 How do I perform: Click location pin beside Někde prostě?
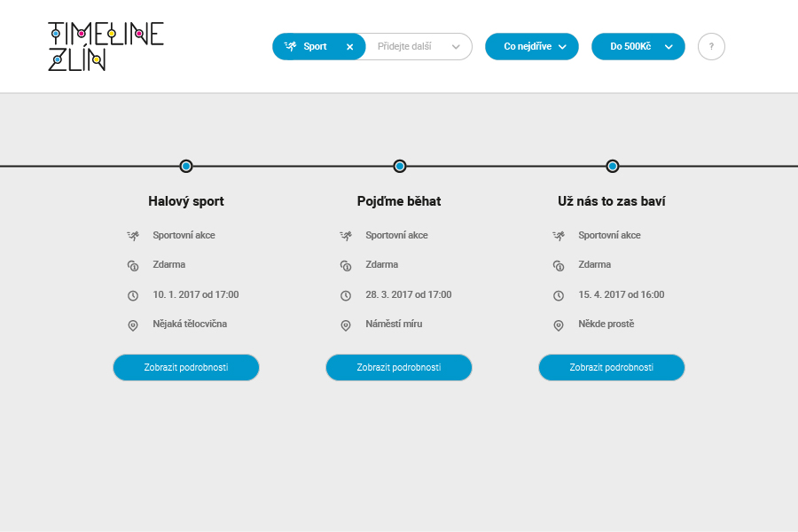pos(559,325)
